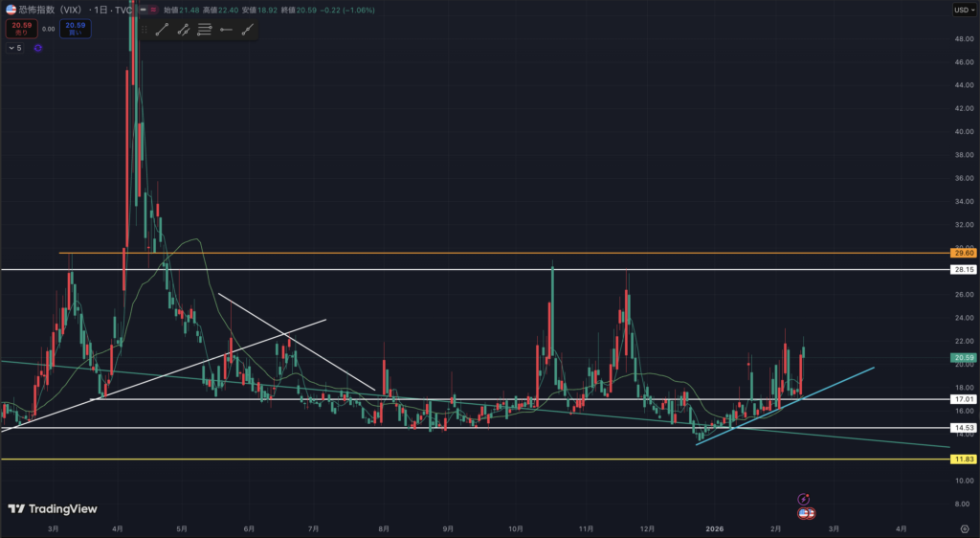Toggle the minus indicator next to TVC
The height and width of the screenshot is (538, 980).
[142, 10]
